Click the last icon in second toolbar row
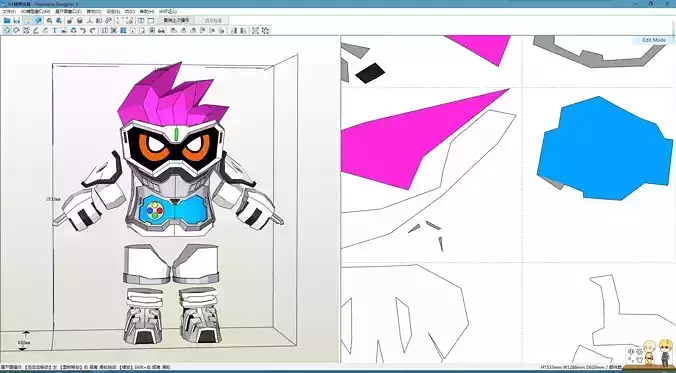This screenshot has height=373, width=676. tap(266, 30)
